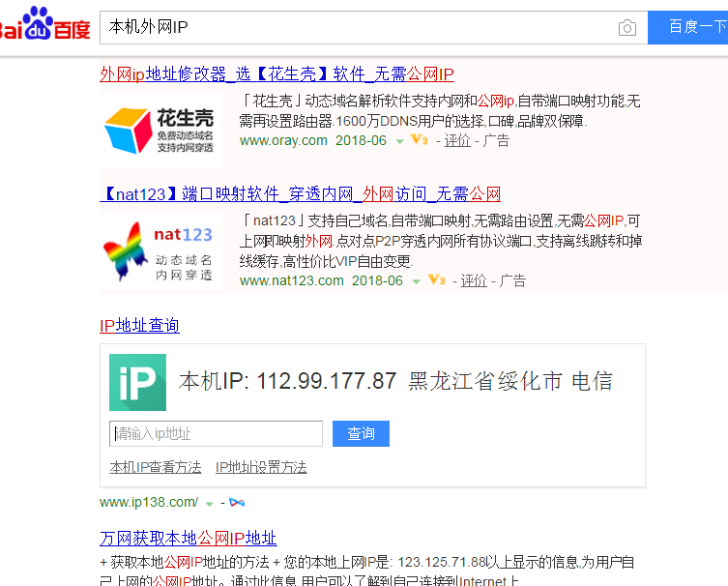Click the blue icon after ip138.com
728x586 pixels.
click(x=237, y=503)
